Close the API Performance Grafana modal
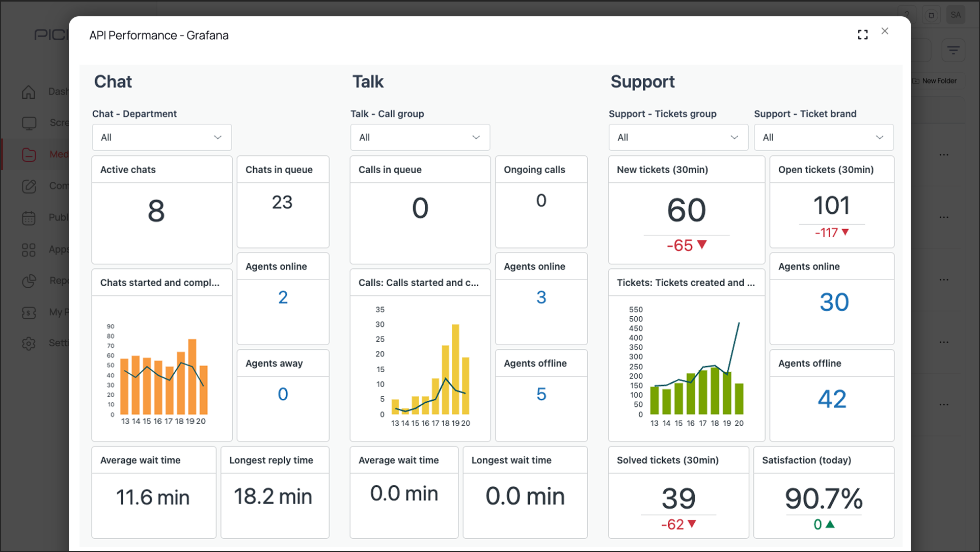Screen dimensions: 980x552 [x=885, y=31]
